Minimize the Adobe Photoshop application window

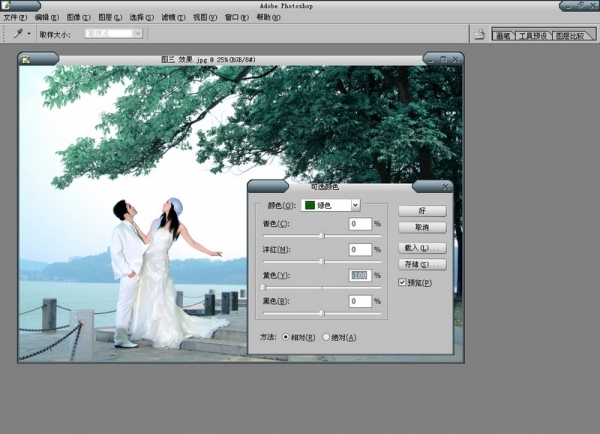569,6
